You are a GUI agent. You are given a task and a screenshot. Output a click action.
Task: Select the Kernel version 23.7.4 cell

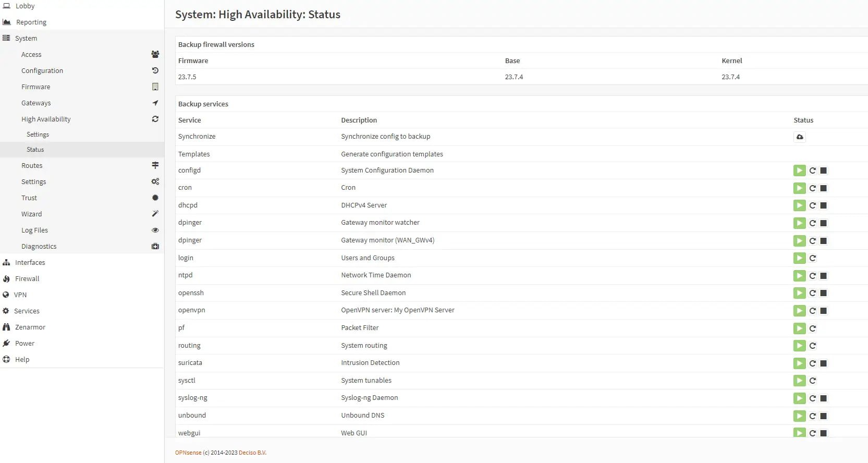click(730, 77)
